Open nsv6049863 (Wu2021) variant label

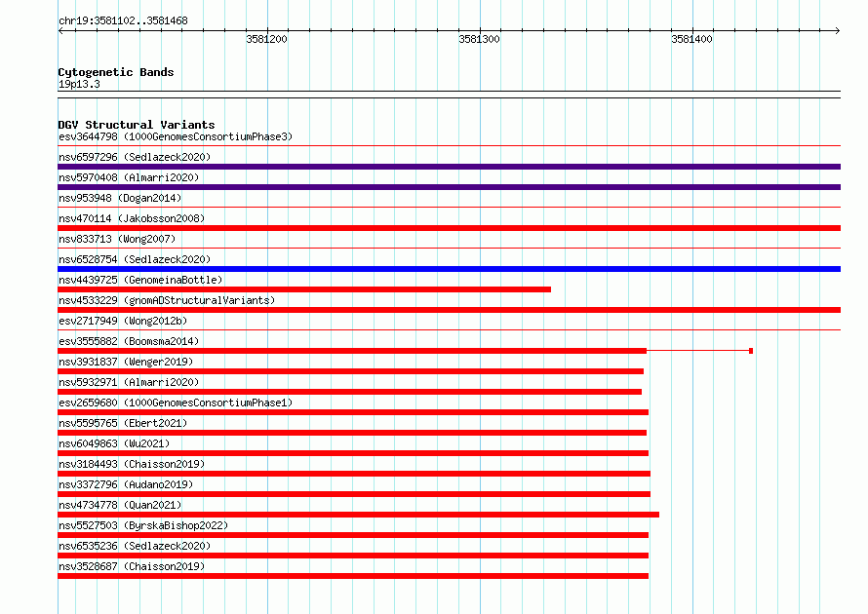[114, 443]
